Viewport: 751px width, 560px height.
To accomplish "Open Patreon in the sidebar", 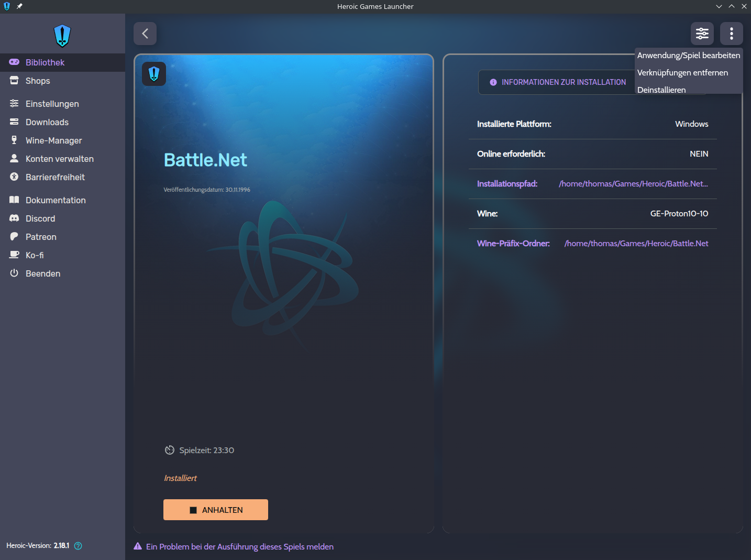I will point(62,237).
